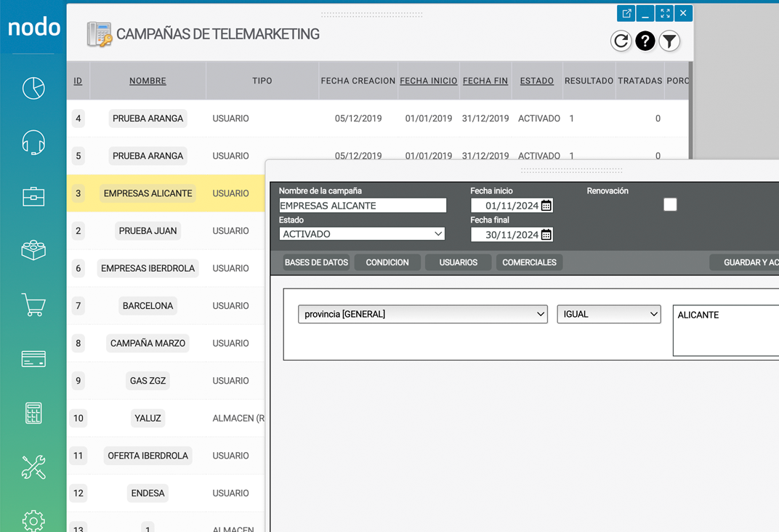Open the gear settings sidebar icon
The width and height of the screenshot is (779, 532).
[33, 520]
